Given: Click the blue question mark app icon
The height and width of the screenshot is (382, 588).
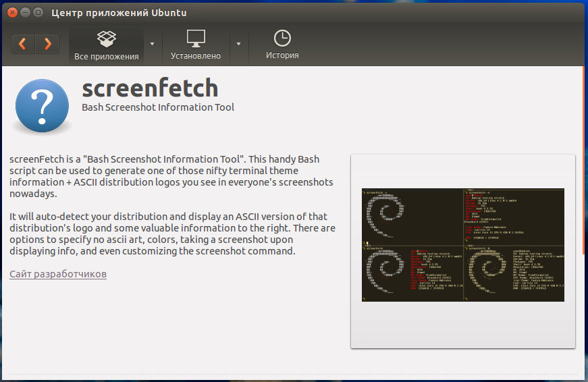Looking at the screenshot, I should (42, 106).
